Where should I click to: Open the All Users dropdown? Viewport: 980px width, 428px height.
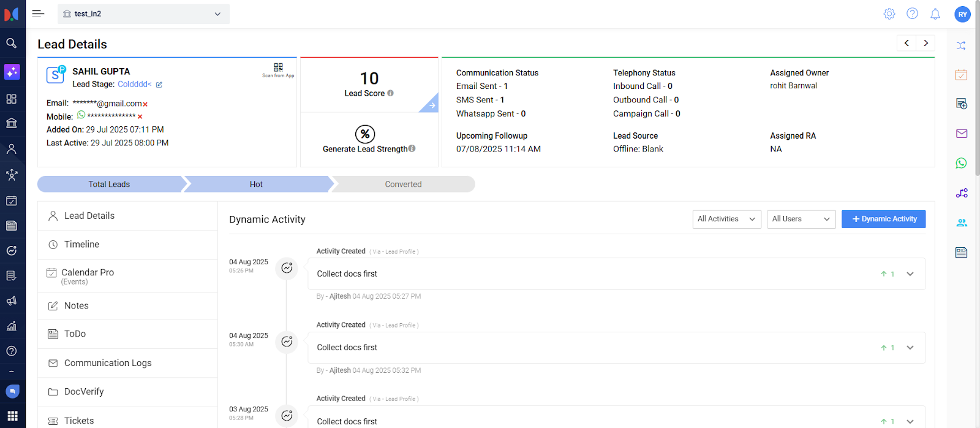coord(801,219)
